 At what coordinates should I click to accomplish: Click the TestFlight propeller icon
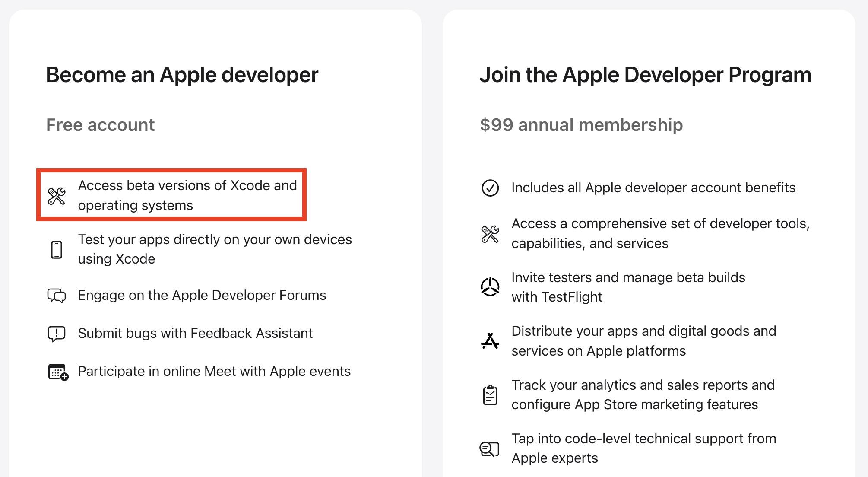pyautogui.click(x=490, y=287)
